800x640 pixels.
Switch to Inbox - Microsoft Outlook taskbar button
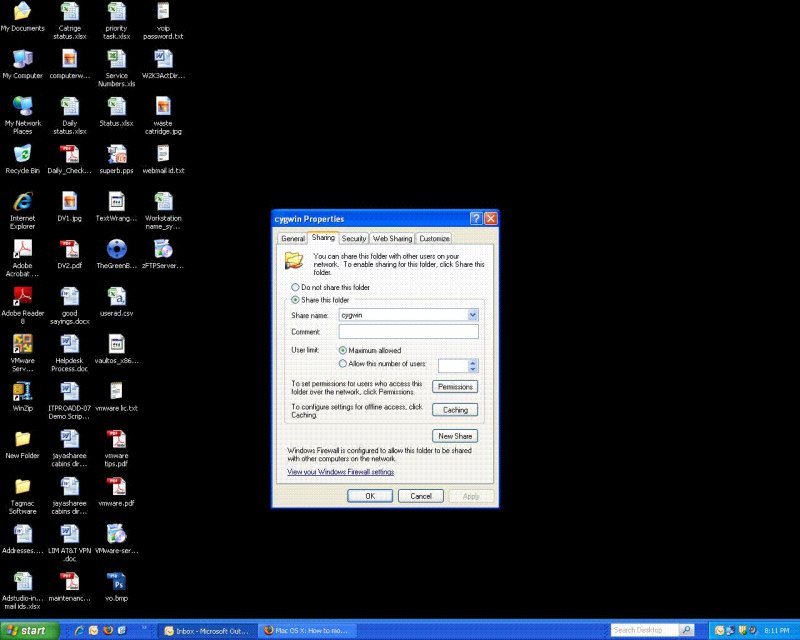click(208, 631)
